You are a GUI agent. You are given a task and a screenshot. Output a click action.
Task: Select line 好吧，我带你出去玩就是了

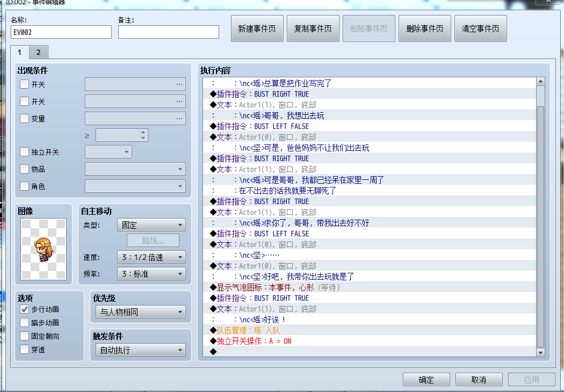[370, 277]
